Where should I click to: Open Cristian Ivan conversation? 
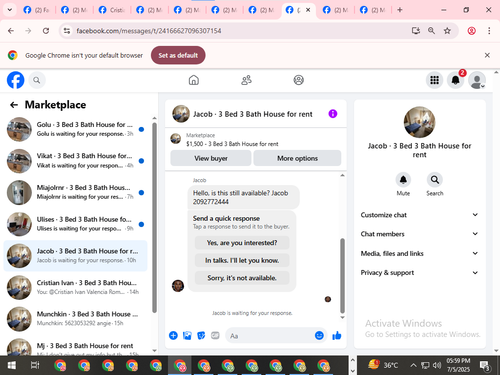click(75, 287)
